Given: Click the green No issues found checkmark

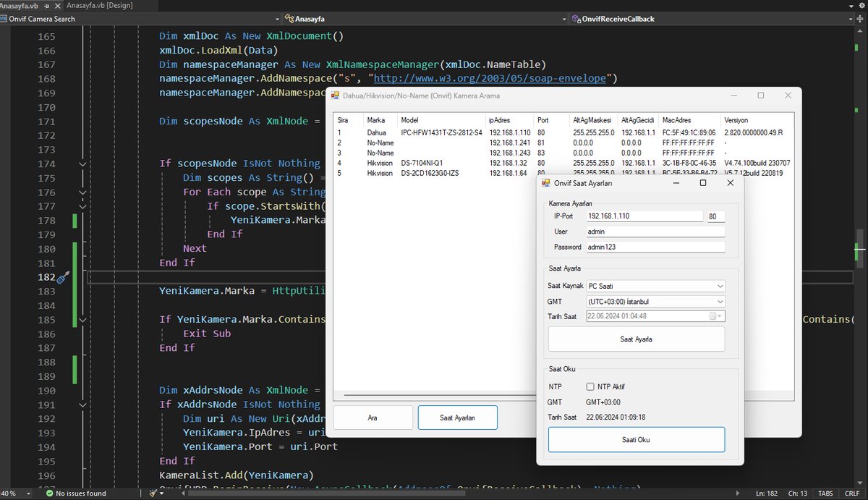Looking at the screenshot, I should pos(49,493).
